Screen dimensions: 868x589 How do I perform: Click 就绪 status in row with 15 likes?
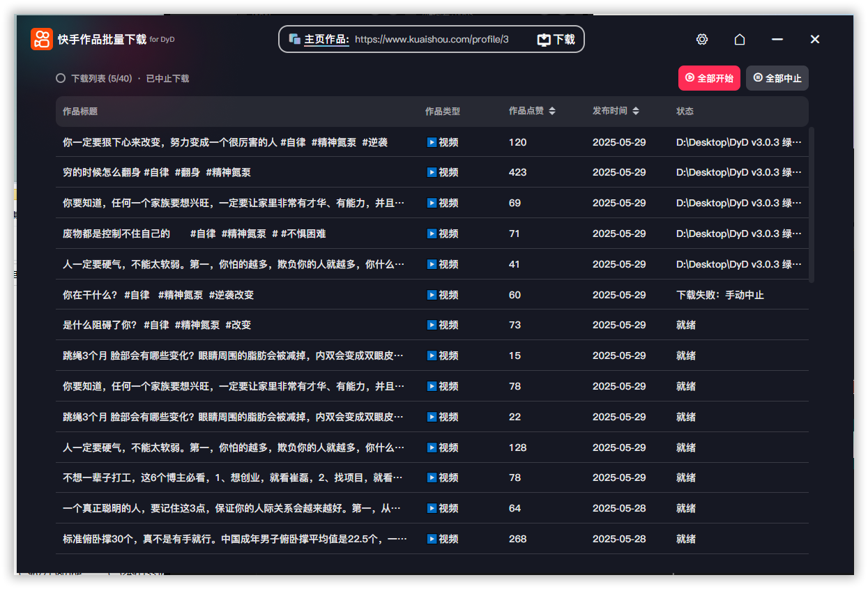pos(686,355)
